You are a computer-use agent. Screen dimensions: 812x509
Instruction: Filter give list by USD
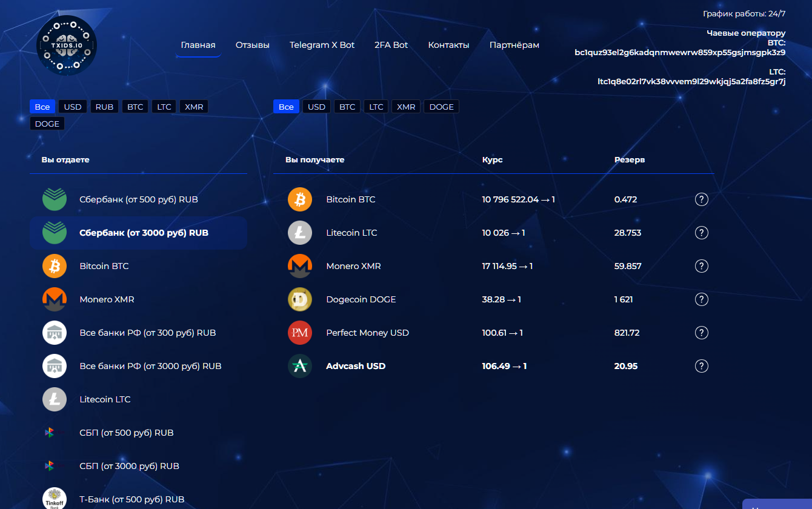73,107
